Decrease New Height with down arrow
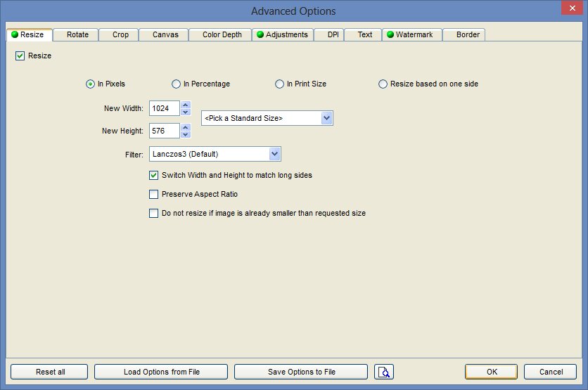 186,134
